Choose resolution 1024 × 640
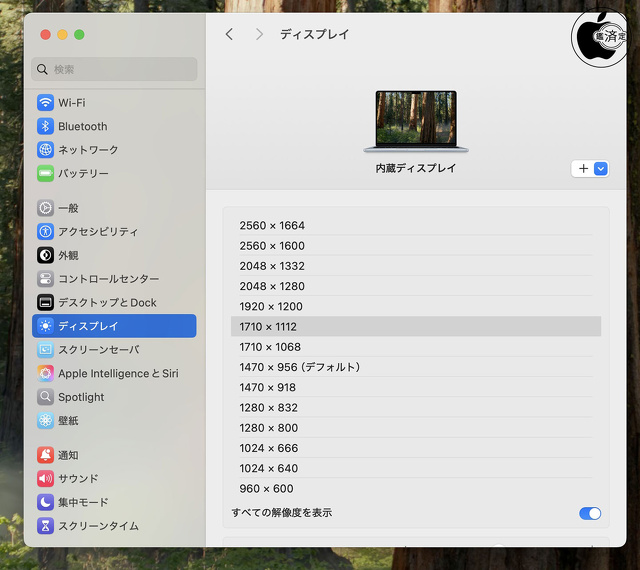 point(416,468)
